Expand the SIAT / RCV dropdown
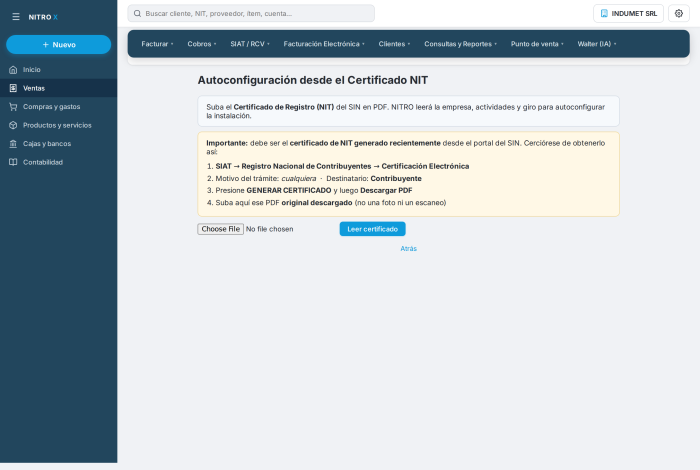The width and height of the screenshot is (700, 470). point(250,44)
